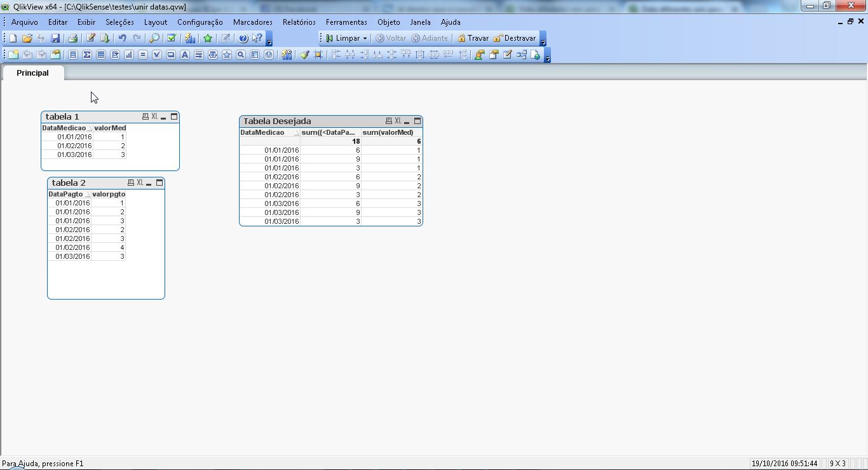The height and width of the screenshot is (470, 868).
Task: Sort by DataPagto header in tabela 2
Action: point(69,194)
